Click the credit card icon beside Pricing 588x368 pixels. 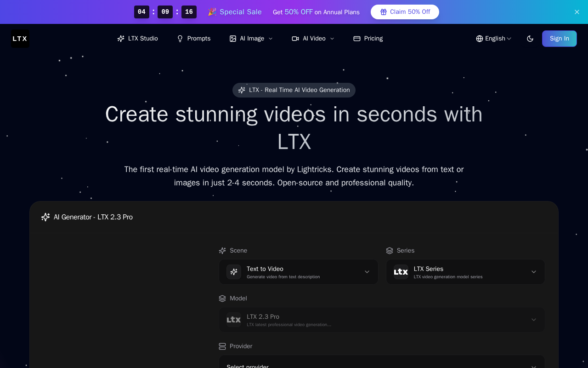(x=357, y=39)
